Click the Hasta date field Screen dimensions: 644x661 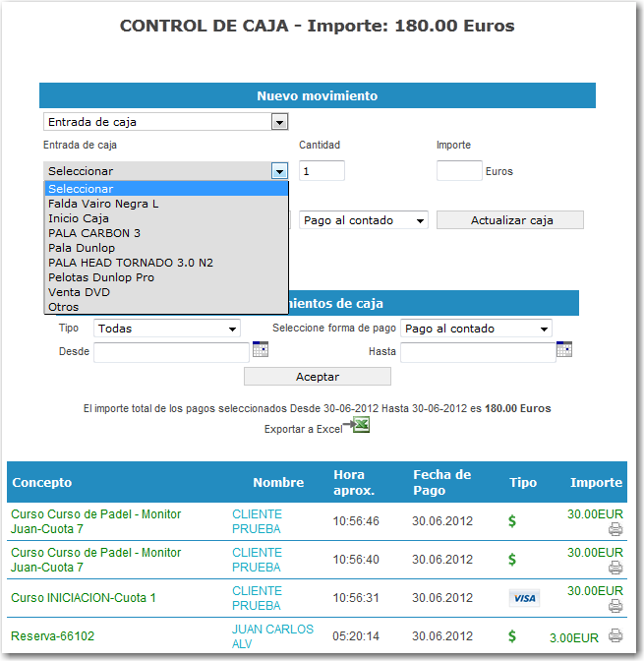tap(478, 352)
